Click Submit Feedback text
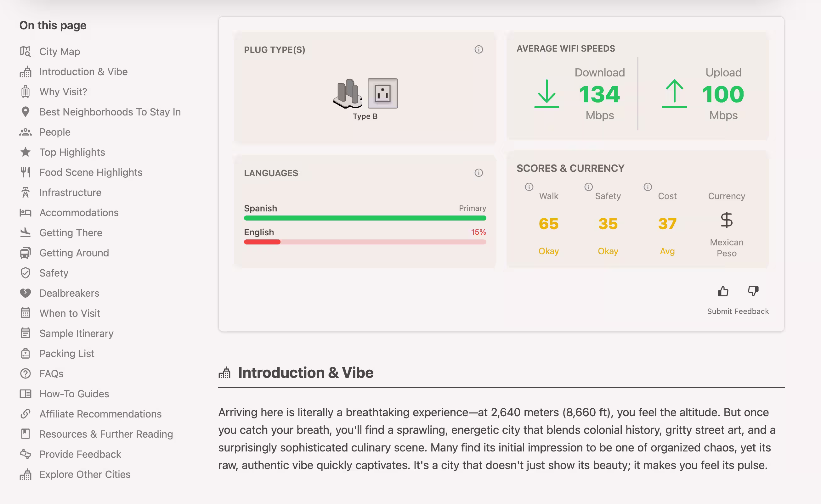 738,311
